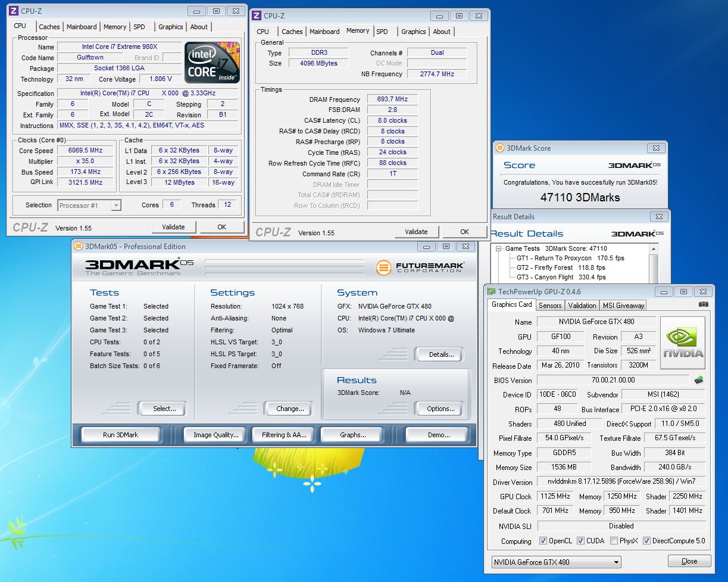Click the BIOS save chip icon
The image size is (728, 582).
pos(699,380)
